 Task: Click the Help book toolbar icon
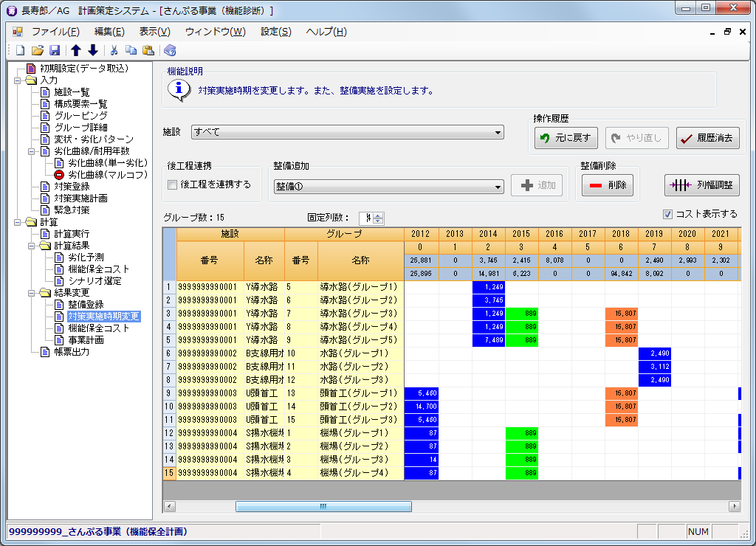[170, 50]
